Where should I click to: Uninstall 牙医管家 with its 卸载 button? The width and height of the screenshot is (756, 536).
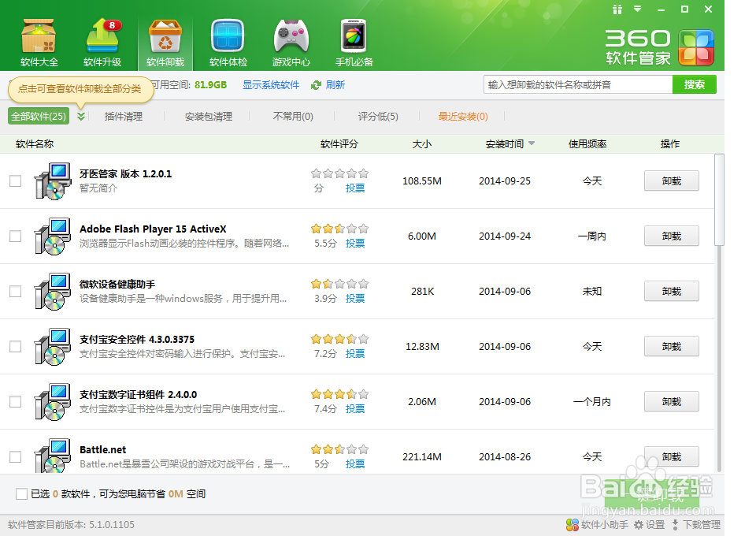pos(671,181)
